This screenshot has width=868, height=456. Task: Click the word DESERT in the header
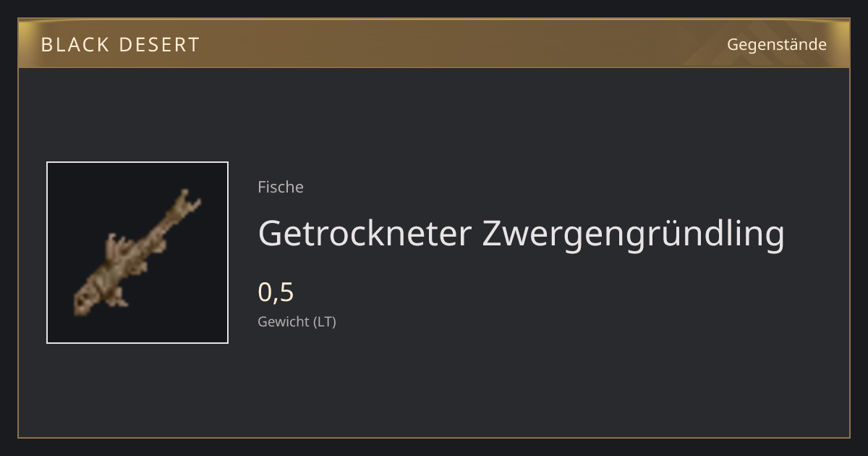pos(159,45)
